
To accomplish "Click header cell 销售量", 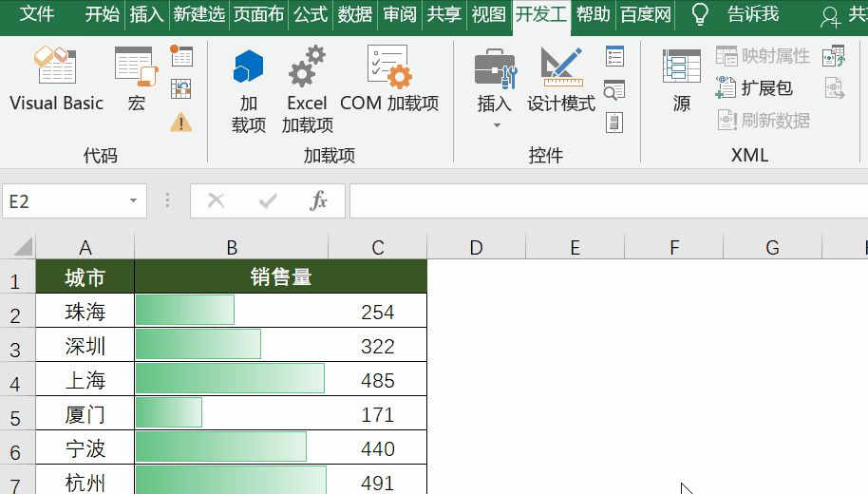I will tap(281, 276).
